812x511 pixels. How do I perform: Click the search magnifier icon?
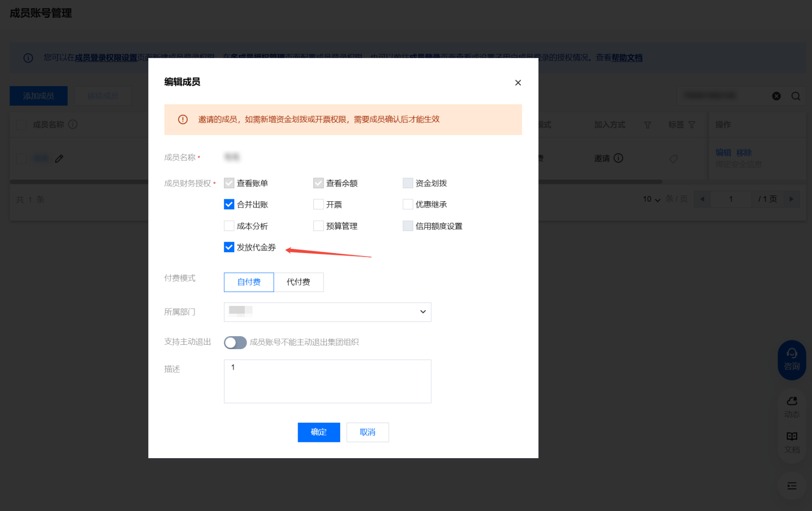click(796, 96)
